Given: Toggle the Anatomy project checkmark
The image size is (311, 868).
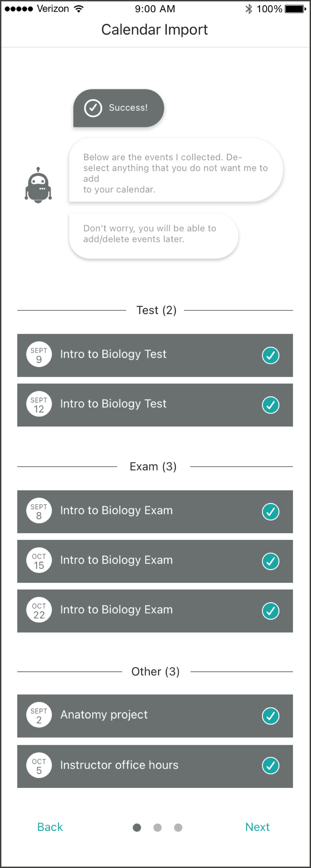Looking at the screenshot, I should [271, 716].
